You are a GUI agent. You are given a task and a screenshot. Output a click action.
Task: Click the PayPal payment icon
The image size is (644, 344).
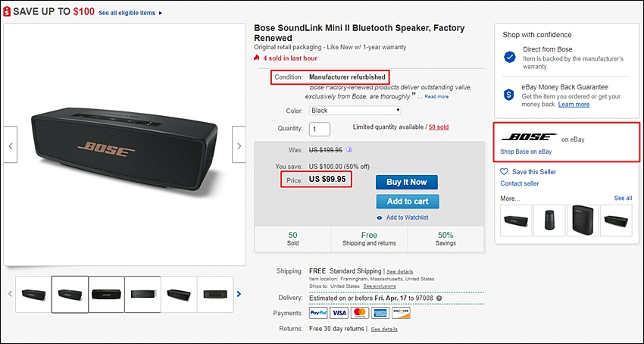pos(319,313)
